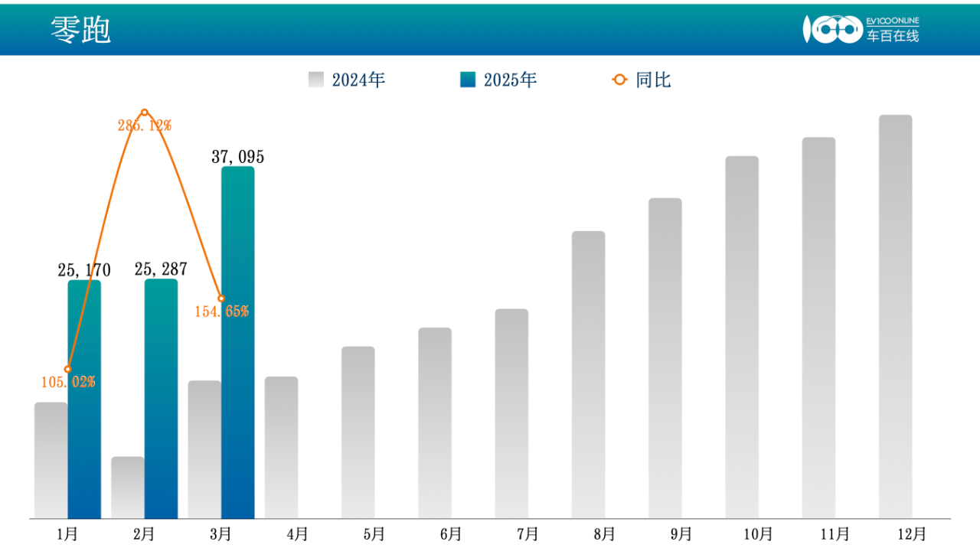Click the 6月 axis label
Viewport: 980px width, 548px height.
451,533
